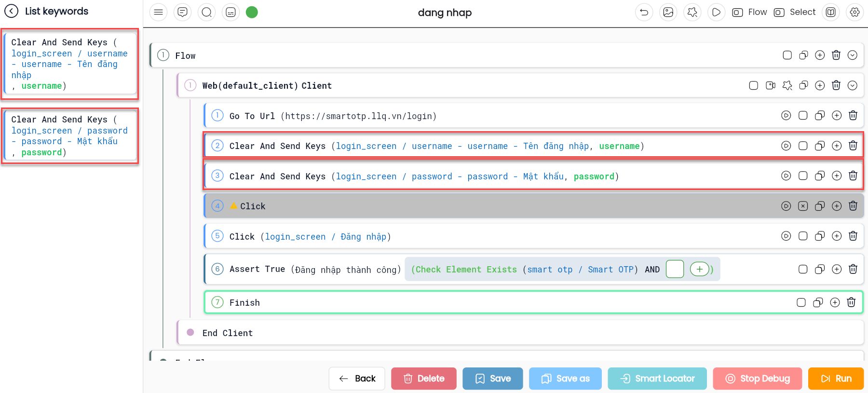Add a step after the password step
Image resolution: width=868 pixels, height=393 pixels.
pyautogui.click(x=837, y=176)
